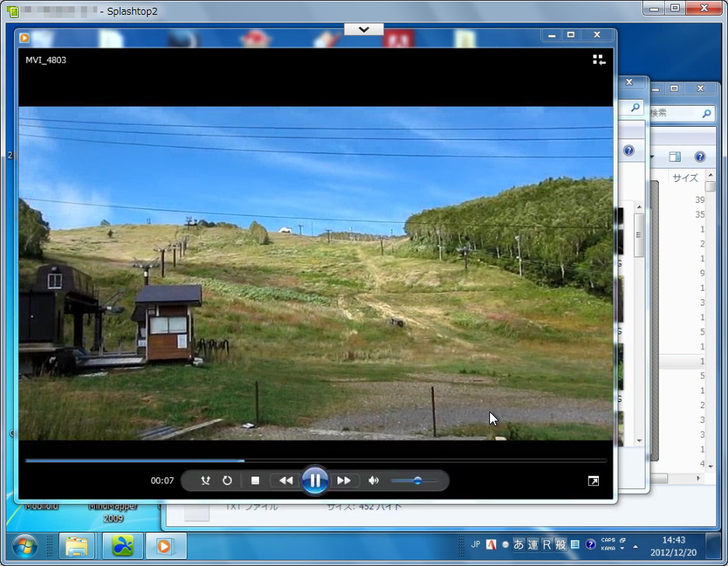Click the あ input mode button
Viewport: 728px width, 566px height.
pyautogui.click(x=518, y=544)
